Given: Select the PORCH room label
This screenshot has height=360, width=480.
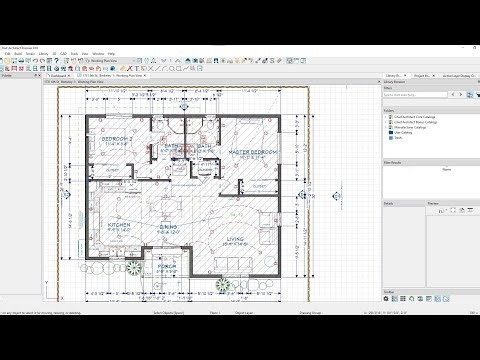Looking at the screenshot, I should tap(167, 266).
